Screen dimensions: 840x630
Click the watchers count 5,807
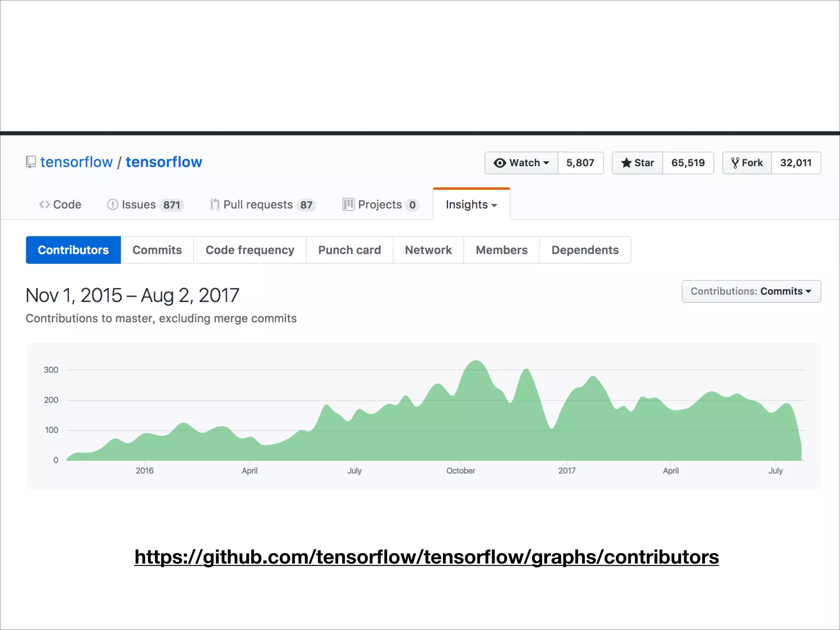[580, 163]
